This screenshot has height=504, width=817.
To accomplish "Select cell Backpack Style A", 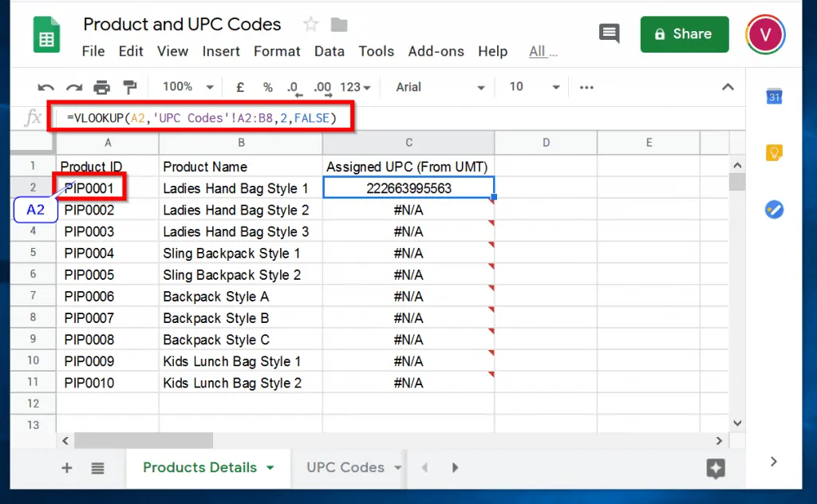I will pyautogui.click(x=241, y=296).
